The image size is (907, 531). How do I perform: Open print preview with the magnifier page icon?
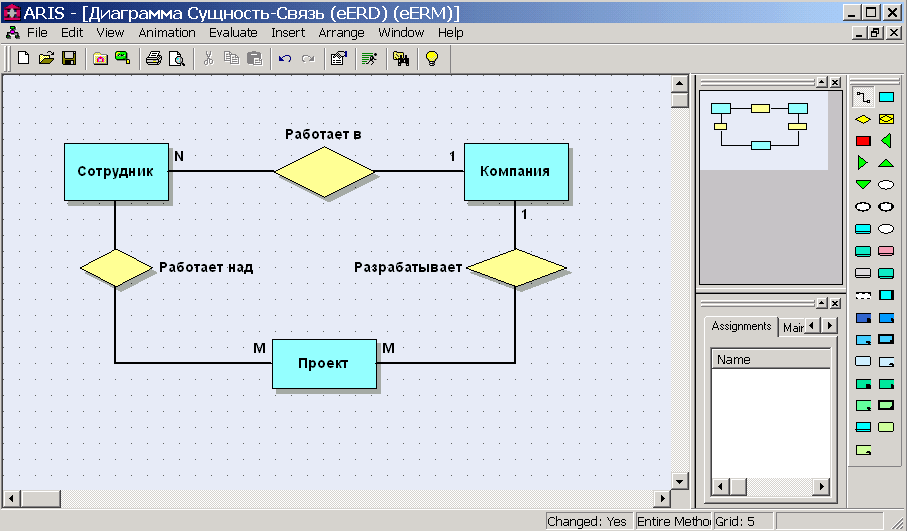click(176, 58)
